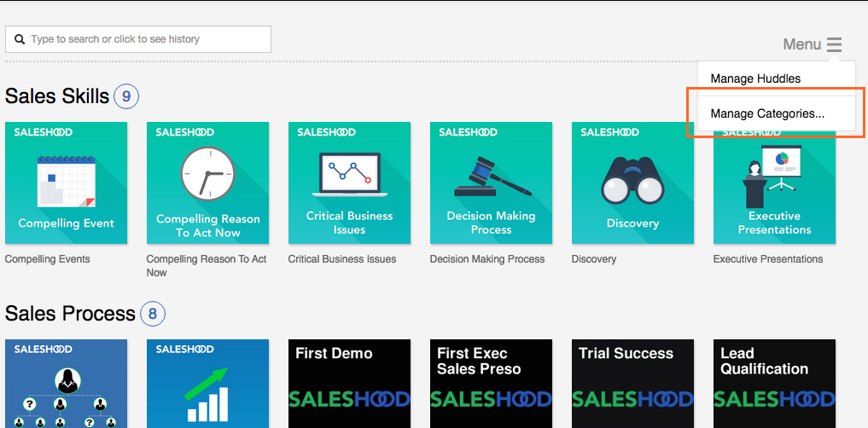Open the Decision Making Process gavel tile
The height and width of the screenshot is (428, 868).
[x=491, y=183]
